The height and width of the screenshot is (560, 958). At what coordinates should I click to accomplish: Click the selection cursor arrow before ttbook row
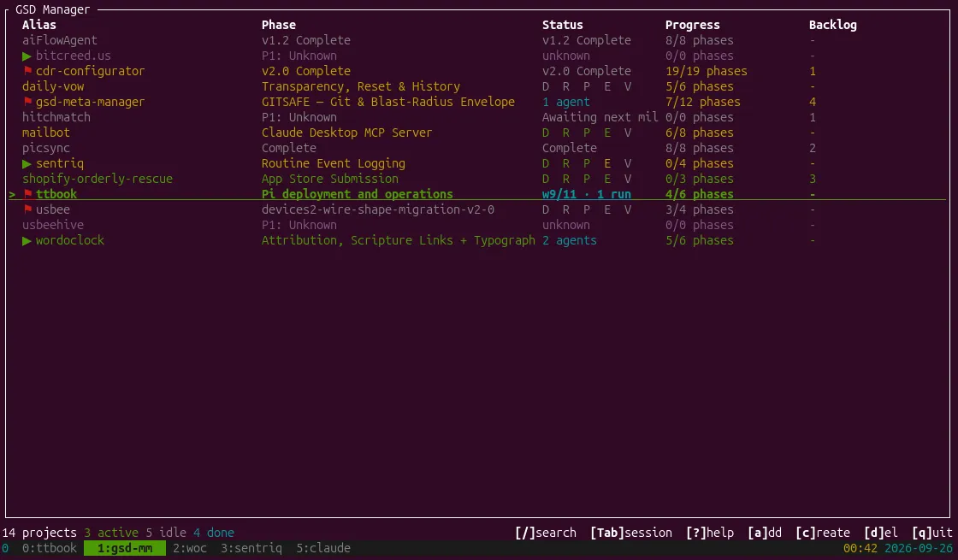pyautogui.click(x=12, y=194)
